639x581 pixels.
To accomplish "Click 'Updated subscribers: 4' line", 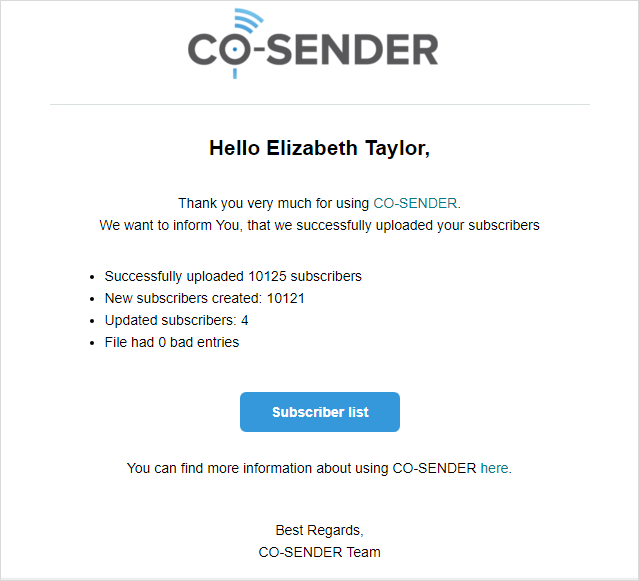I will [x=176, y=320].
